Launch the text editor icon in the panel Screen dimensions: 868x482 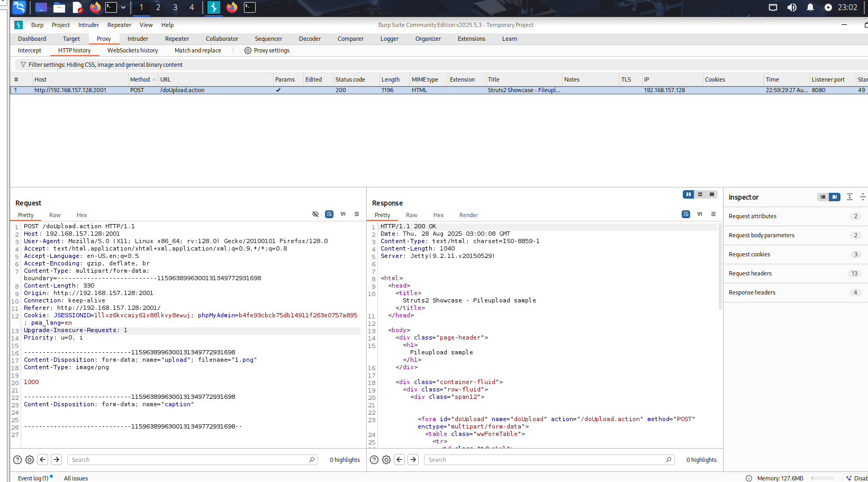pos(78,7)
